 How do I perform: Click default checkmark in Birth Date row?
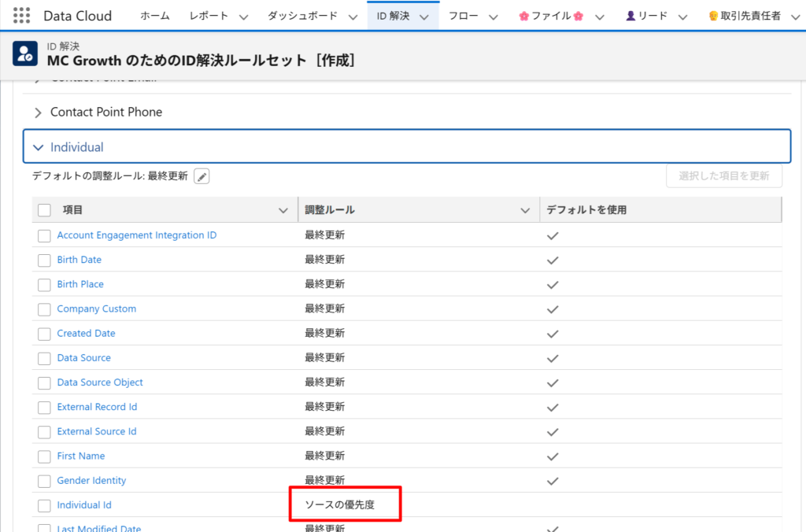[553, 260]
